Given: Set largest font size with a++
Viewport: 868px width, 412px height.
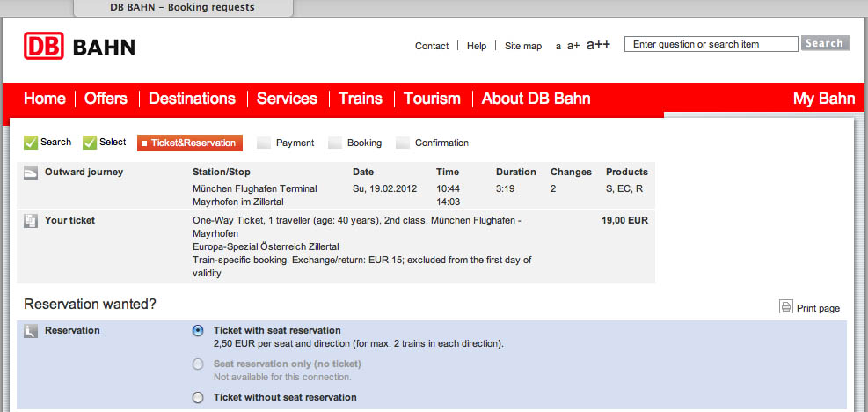Looking at the screenshot, I should (598, 45).
